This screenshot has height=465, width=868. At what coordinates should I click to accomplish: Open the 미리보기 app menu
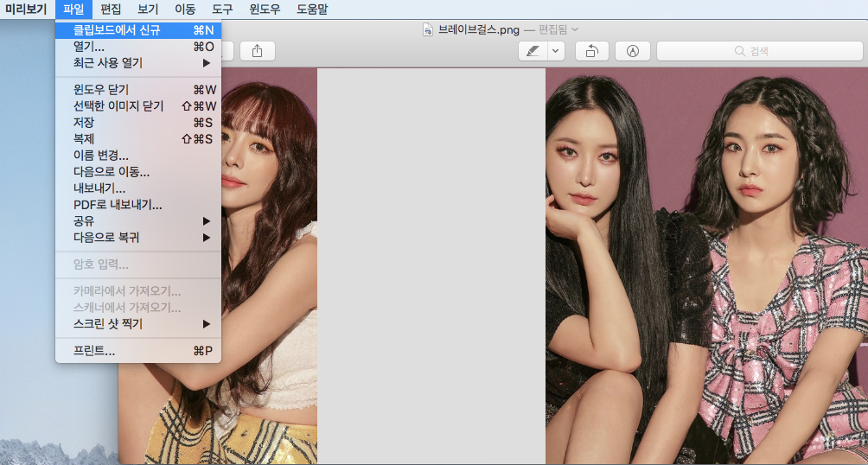coord(26,9)
